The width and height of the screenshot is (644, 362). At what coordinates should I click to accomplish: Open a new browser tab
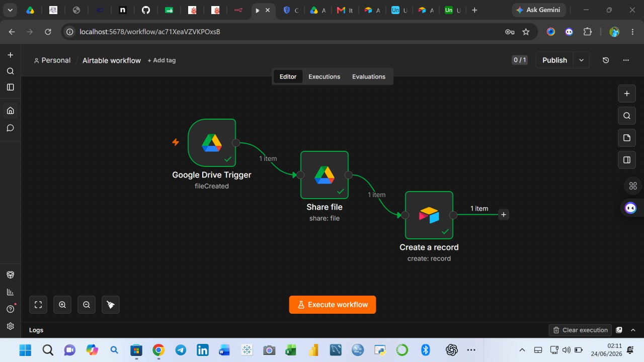(x=474, y=10)
